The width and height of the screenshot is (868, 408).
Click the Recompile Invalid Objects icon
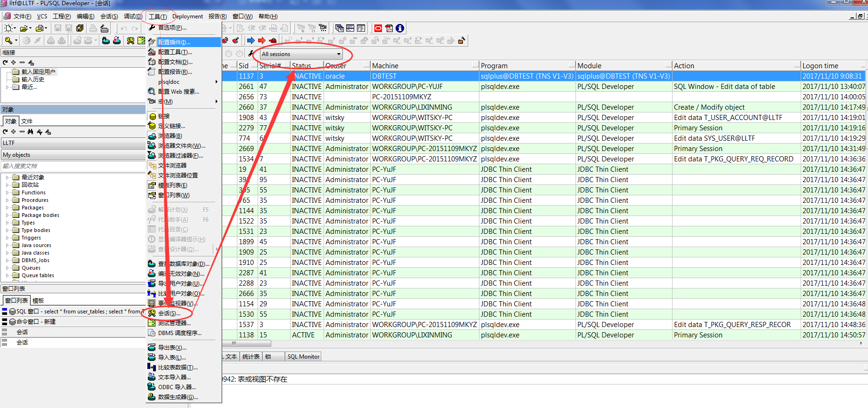(x=116, y=41)
